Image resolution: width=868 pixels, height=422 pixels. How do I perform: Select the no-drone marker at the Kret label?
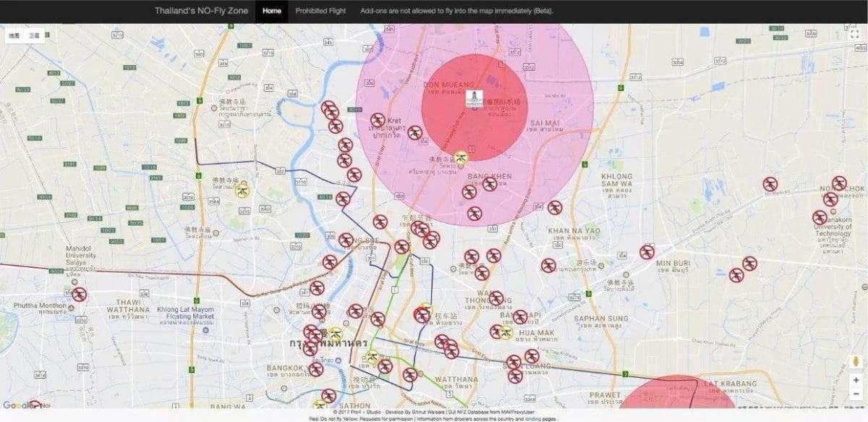[x=378, y=120]
